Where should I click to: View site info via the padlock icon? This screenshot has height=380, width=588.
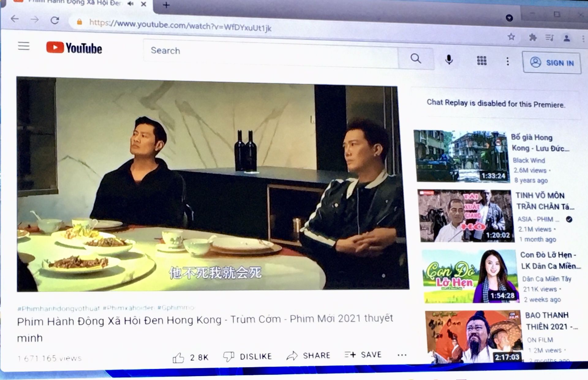click(80, 22)
